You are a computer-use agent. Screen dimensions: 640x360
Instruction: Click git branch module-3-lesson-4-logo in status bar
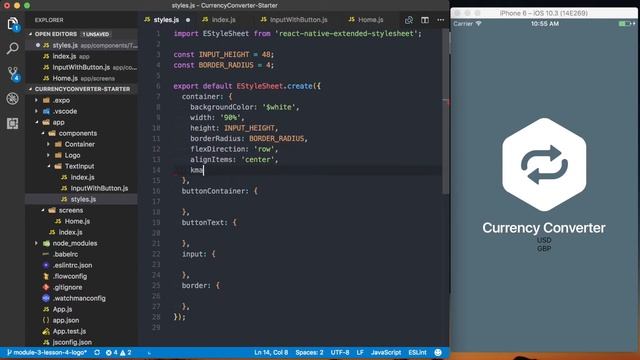click(47, 352)
